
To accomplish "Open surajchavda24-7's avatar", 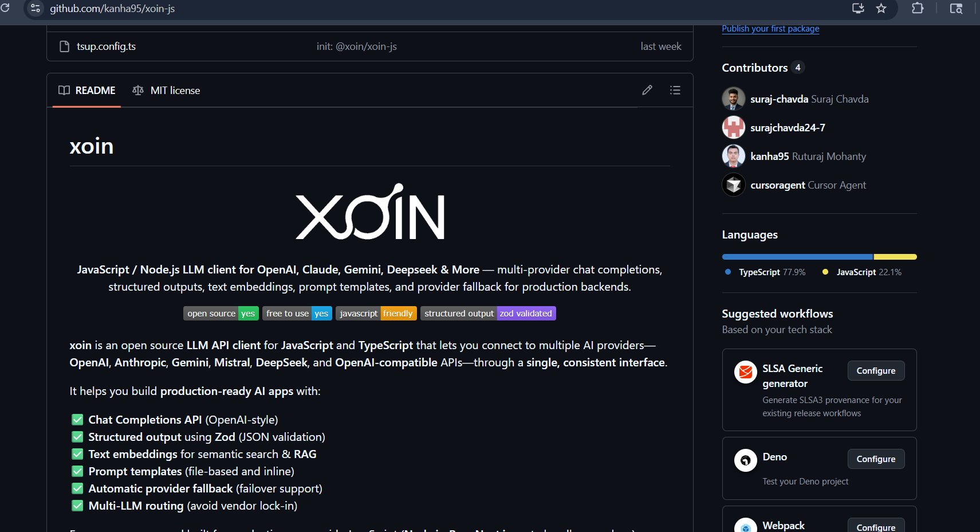I will pyautogui.click(x=734, y=127).
